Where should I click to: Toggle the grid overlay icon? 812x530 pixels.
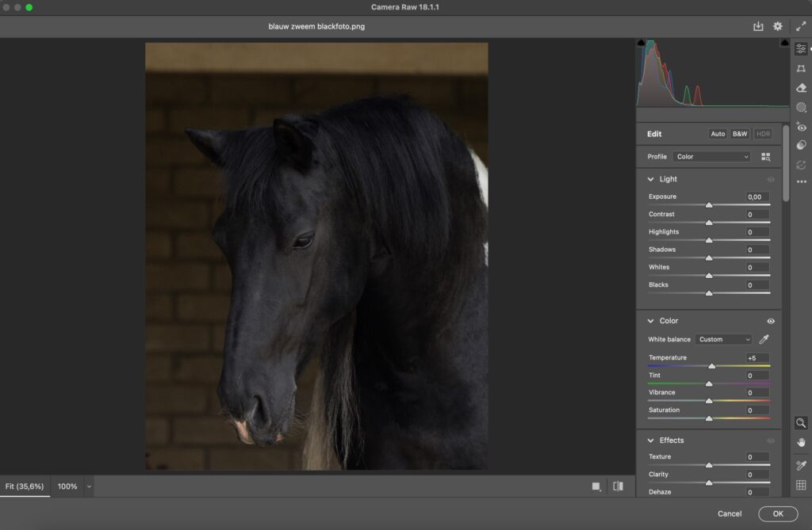tap(801, 485)
